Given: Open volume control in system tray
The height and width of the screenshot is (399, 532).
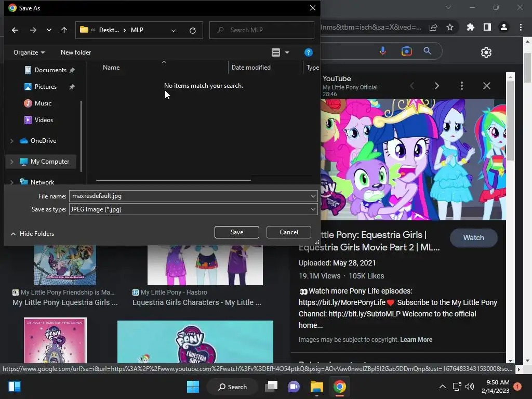Looking at the screenshot, I should pos(470,387).
